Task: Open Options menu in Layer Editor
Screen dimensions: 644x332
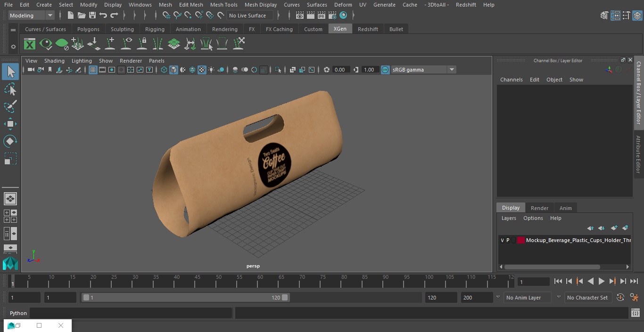Action: (533, 218)
